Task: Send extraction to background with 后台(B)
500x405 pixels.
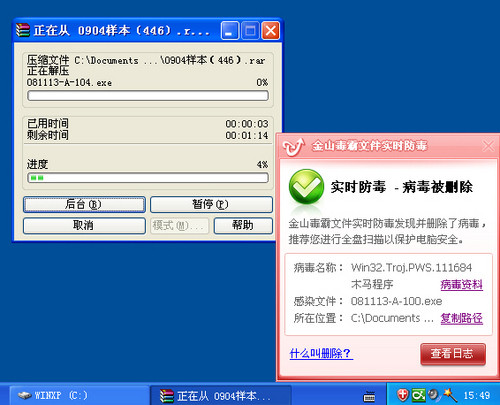Action: 84,204
